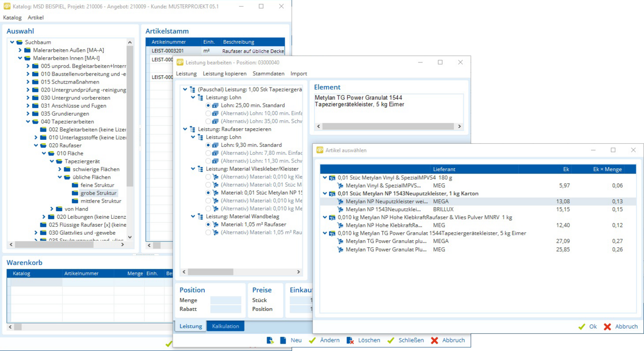Click the grobe Struktur folder icon

click(x=75, y=193)
